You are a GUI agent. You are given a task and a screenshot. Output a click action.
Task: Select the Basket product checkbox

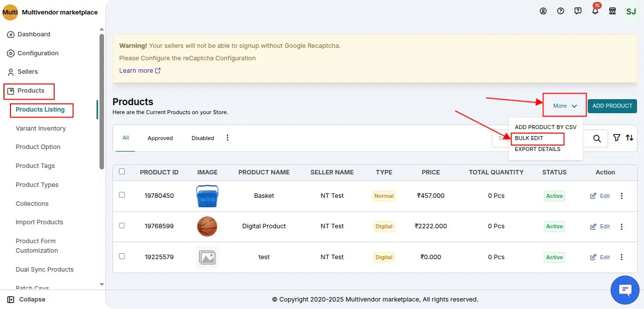tap(122, 195)
